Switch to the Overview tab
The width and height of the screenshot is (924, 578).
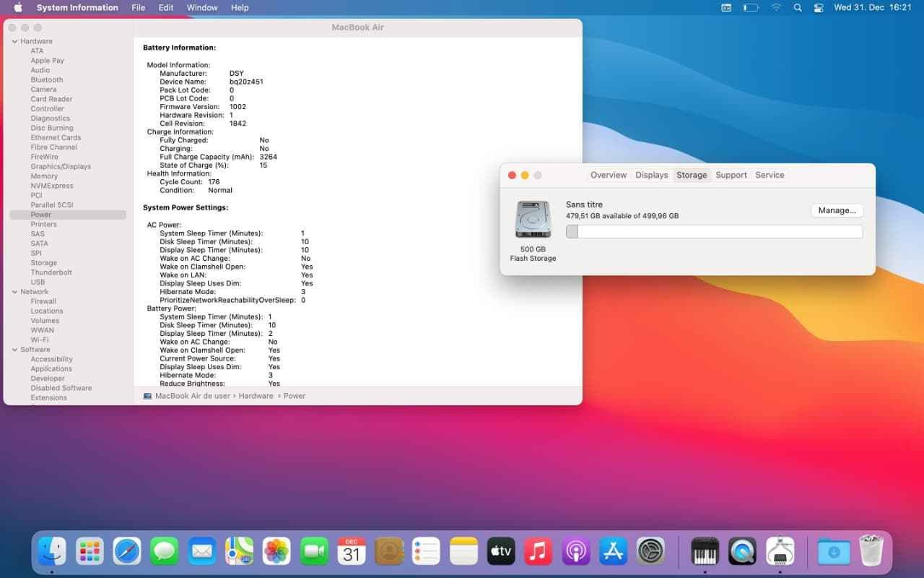tap(609, 175)
